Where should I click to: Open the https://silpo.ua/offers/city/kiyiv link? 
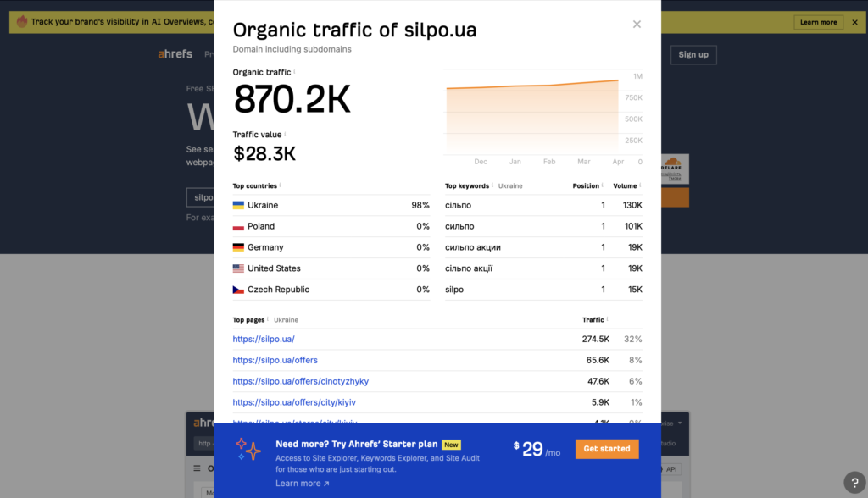click(294, 402)
